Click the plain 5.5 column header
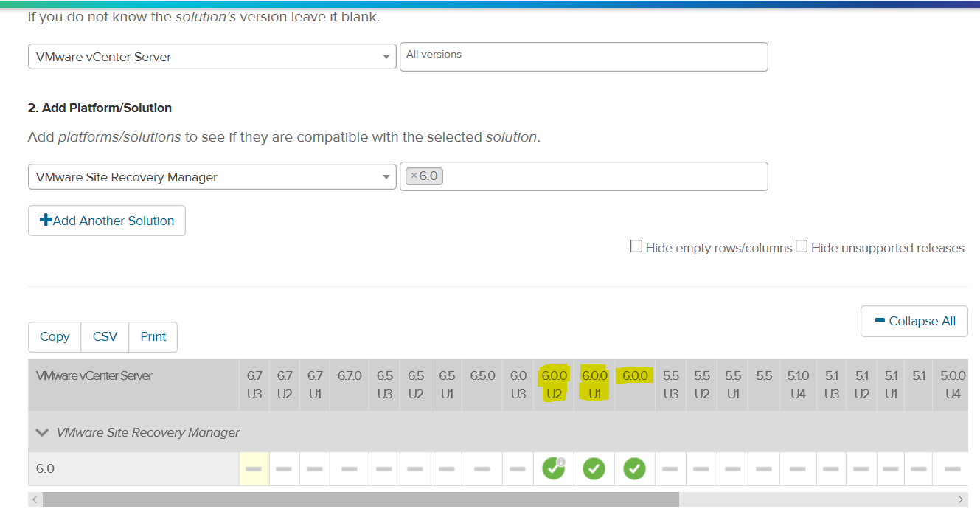 [764, 384]
